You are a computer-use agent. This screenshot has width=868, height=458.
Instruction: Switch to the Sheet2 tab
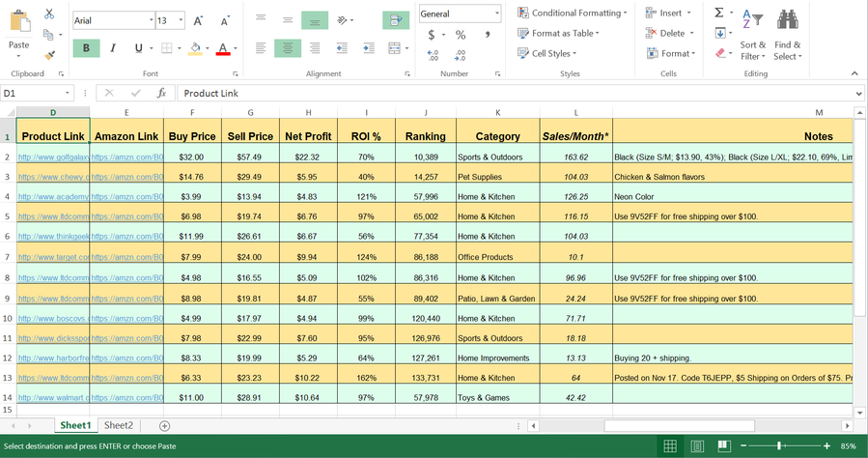(119, 425)
